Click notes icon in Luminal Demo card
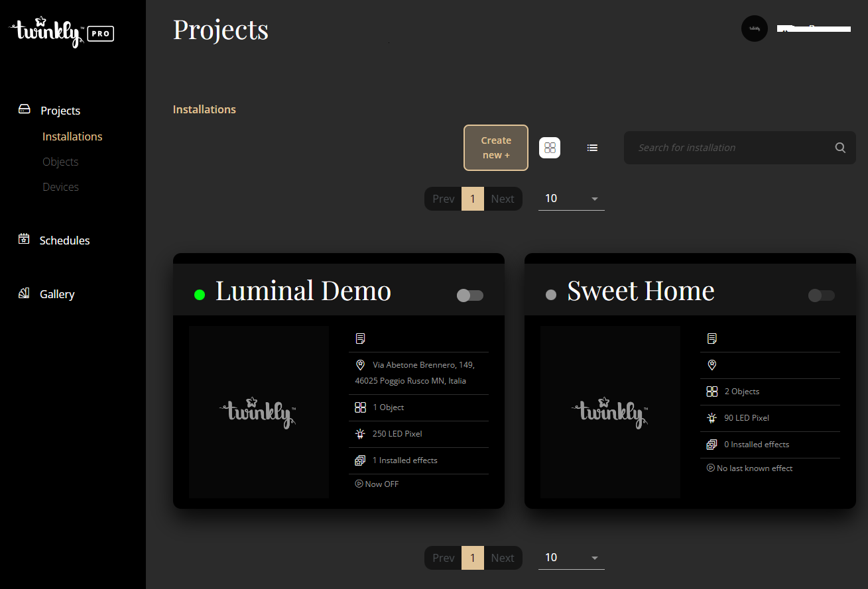 (x=360, y=339)
